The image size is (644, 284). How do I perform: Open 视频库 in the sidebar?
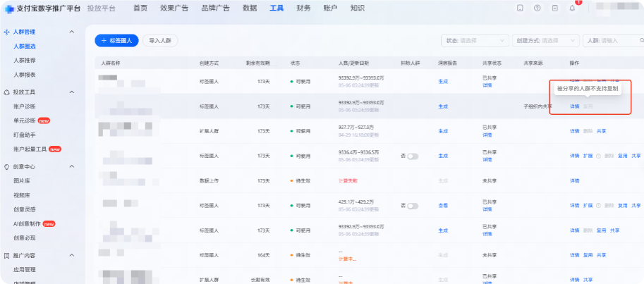tap(22, 195)
